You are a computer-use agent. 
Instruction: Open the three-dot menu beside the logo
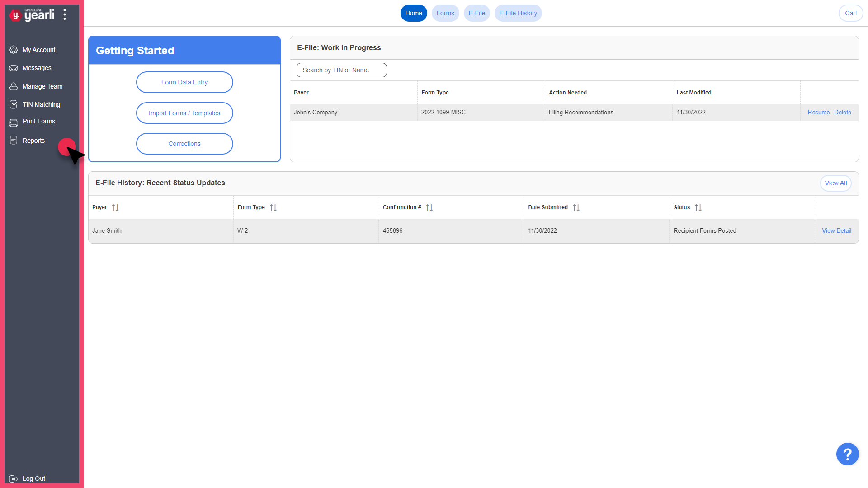(x=65, y=14)
